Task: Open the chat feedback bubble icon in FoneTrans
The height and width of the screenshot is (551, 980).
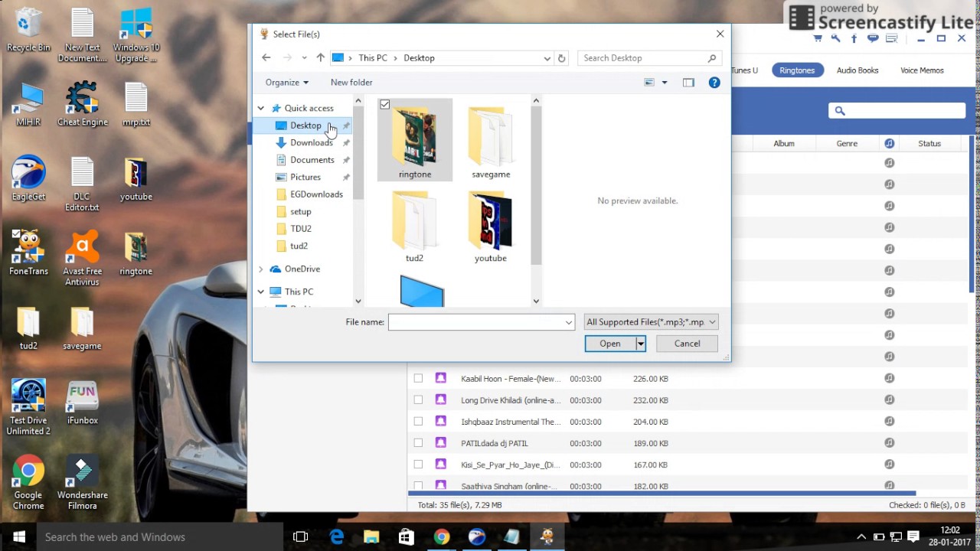Action: tap(872, 38)
